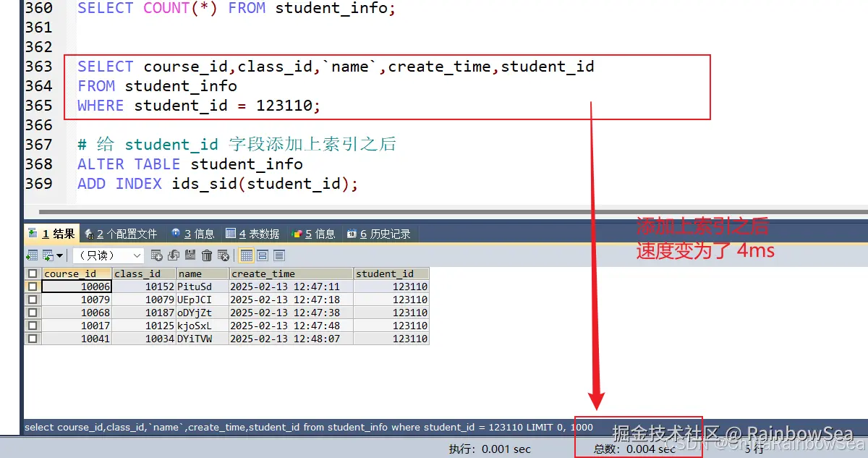This screenshot has width=868, height=458.
Task: Click the 'FROM student_info' line 364
Action: coord(157,86)
